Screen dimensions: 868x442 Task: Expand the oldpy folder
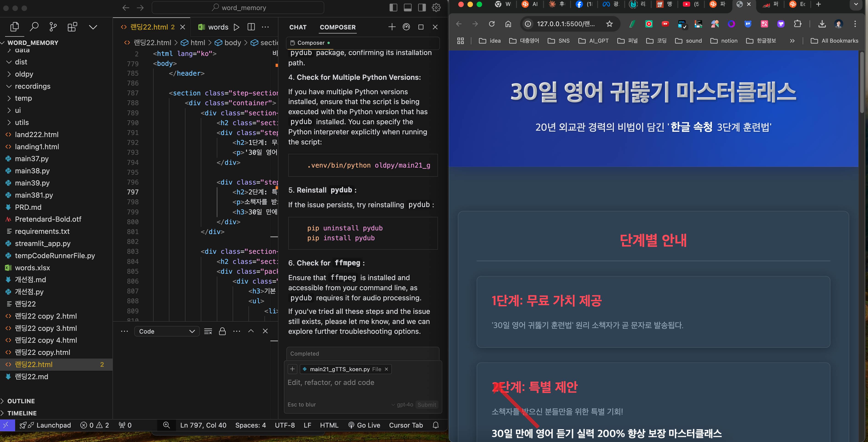pyautogui.click(x=24, y=74)
